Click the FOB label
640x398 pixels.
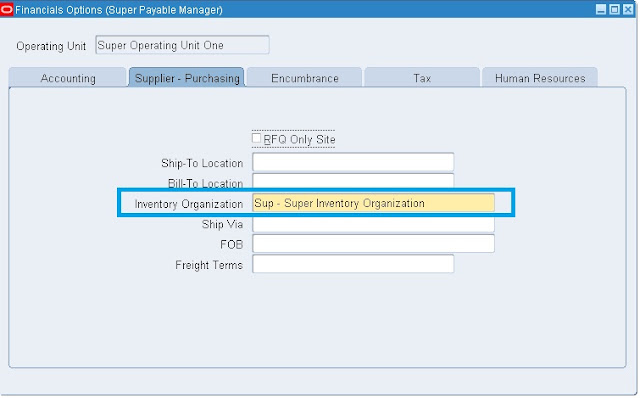click(231, 245)
